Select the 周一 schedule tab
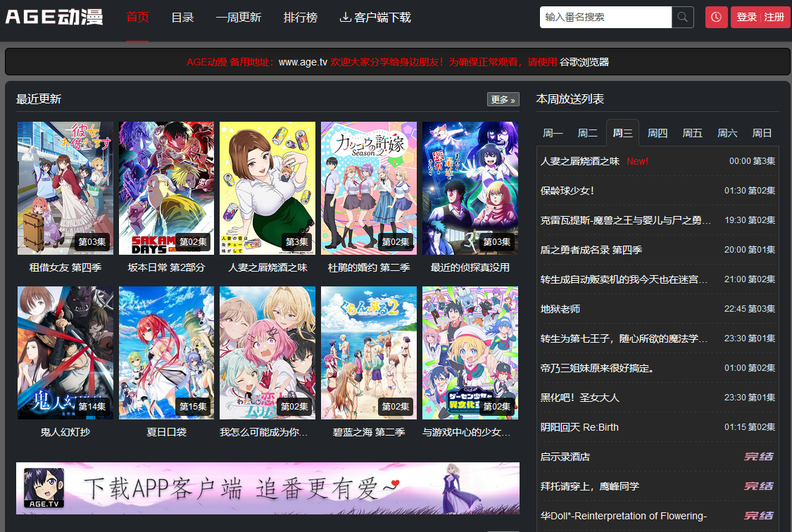792x532 pixels. click(x=553, y=133)
